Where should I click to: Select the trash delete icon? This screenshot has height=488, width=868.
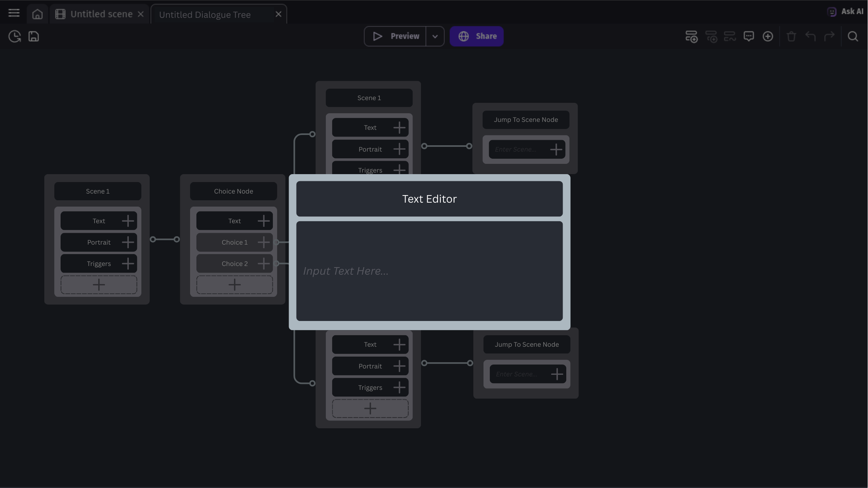(791, 36)
